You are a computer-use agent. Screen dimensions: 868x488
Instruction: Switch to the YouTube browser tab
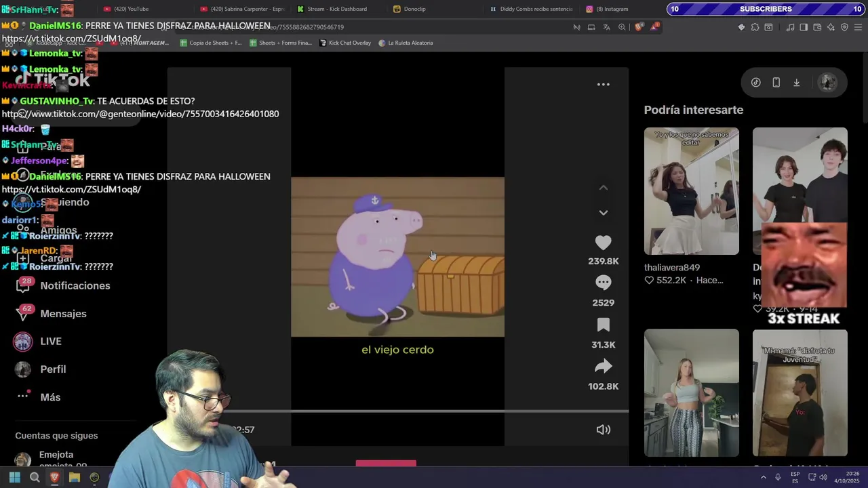(x=131, y=9)
